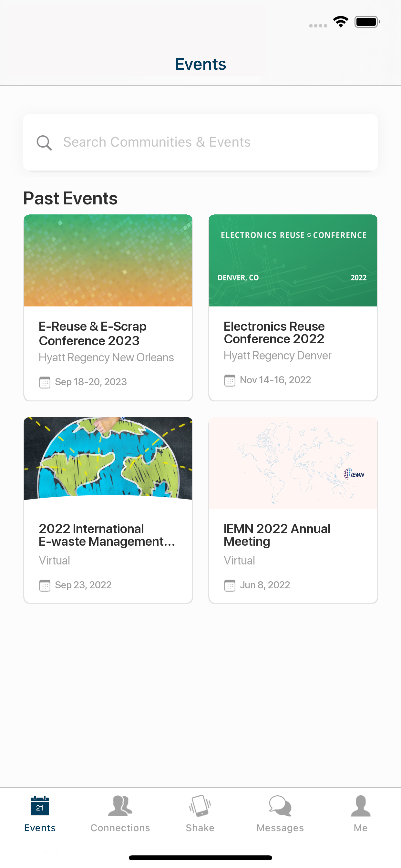Open the Me profile icon
This screenshot has width=401, height=868.
pos(361,806)
